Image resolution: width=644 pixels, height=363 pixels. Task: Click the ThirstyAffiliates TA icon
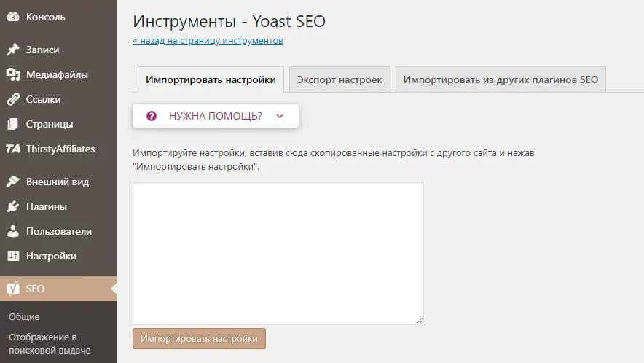(x=13, y=149)
